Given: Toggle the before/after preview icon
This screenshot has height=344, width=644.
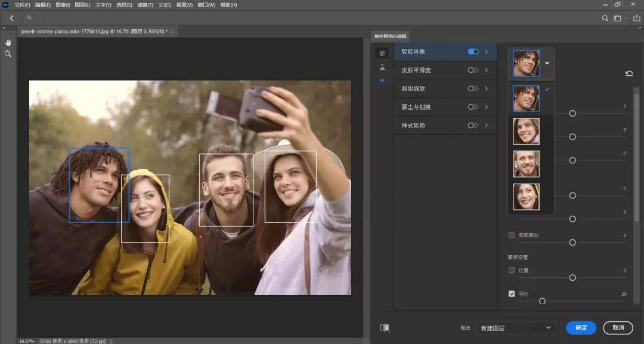Looking at the screenshot, I should pos(385,327).
